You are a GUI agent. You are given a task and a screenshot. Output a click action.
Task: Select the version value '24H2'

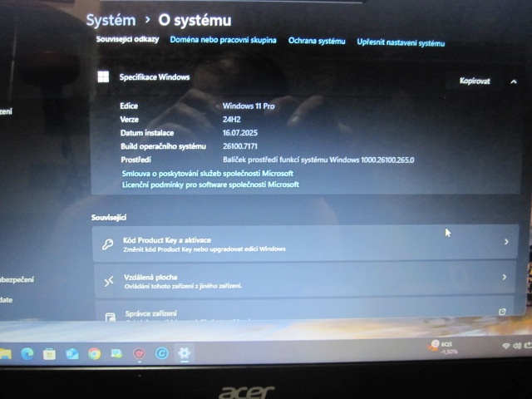pos(232,120)
